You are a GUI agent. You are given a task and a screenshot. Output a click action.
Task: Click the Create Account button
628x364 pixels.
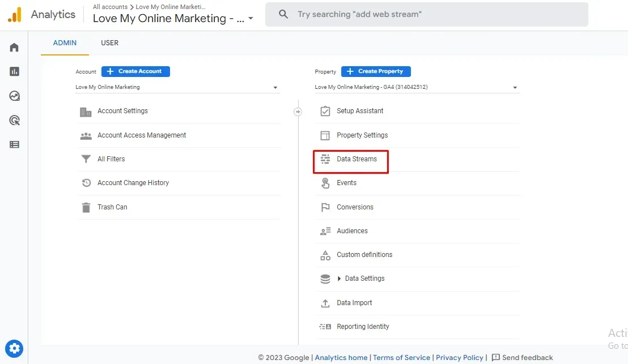pos(135,71)
